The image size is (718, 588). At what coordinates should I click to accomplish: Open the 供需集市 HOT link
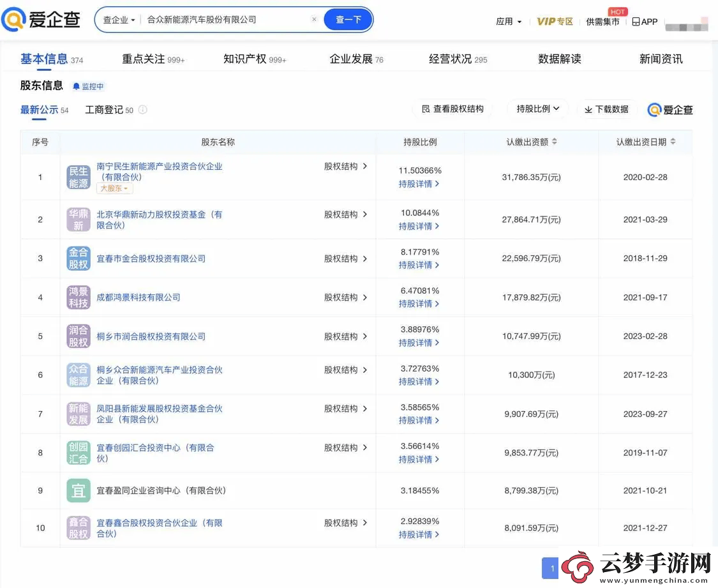point(602,22)
